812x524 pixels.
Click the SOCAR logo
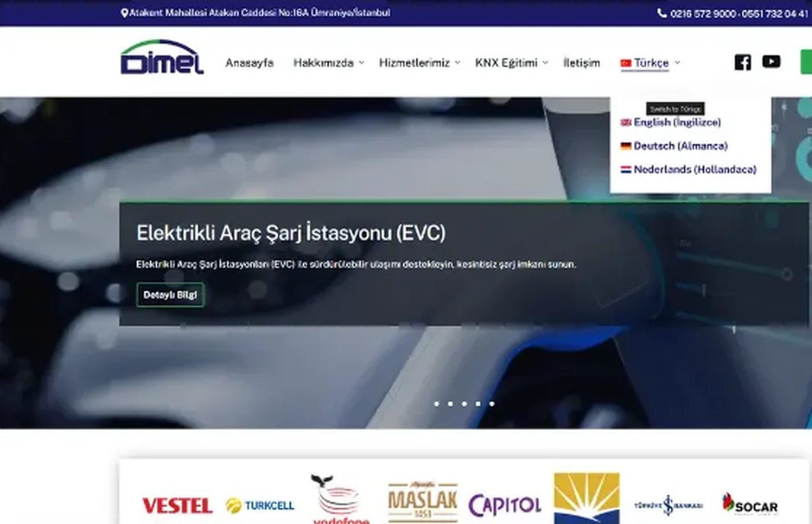[x=750, y=504]
